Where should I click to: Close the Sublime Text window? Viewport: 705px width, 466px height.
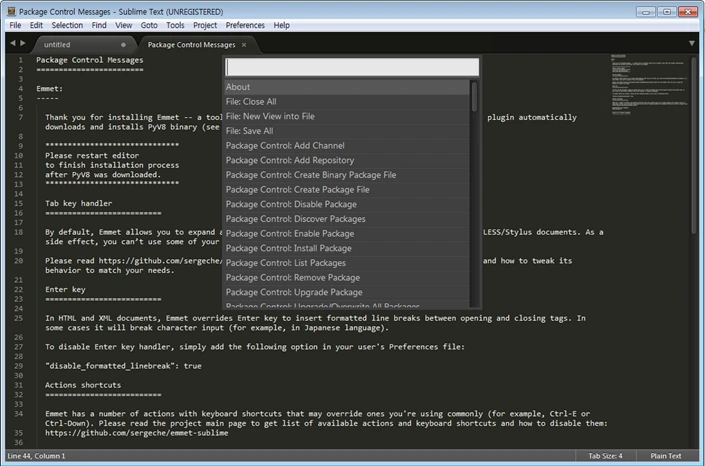pyautogui.click(x=687, y=12)
